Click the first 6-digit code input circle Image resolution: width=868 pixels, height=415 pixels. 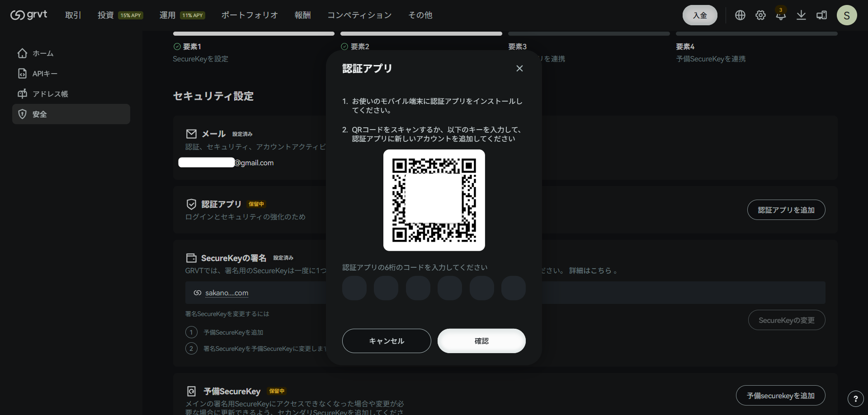click(354, 288)
